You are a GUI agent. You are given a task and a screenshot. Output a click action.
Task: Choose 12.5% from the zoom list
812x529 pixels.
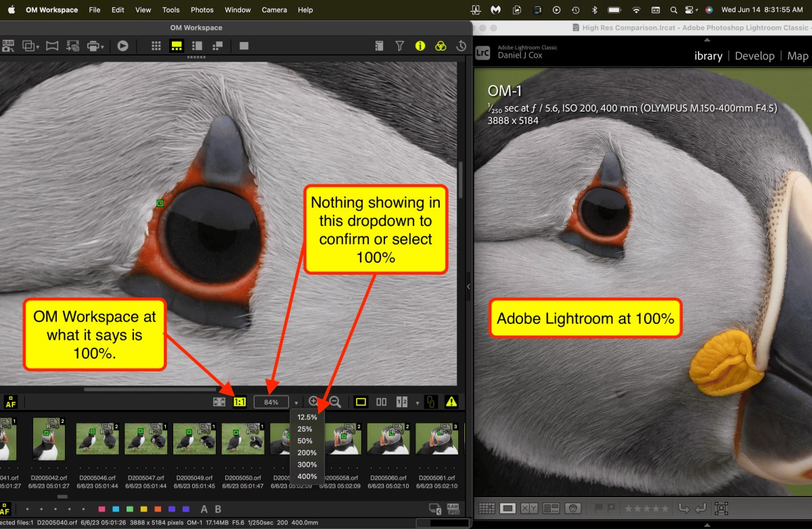[x=307, y=417]
